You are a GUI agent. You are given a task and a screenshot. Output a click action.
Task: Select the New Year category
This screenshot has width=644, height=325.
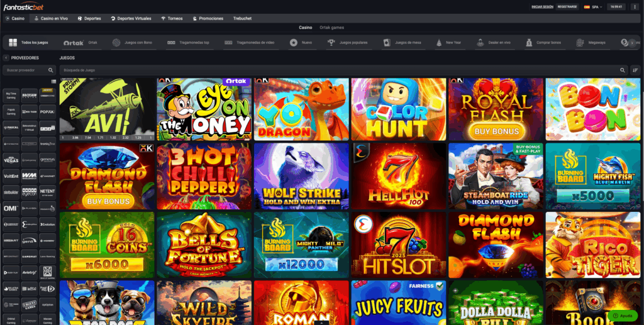point(449,43)
